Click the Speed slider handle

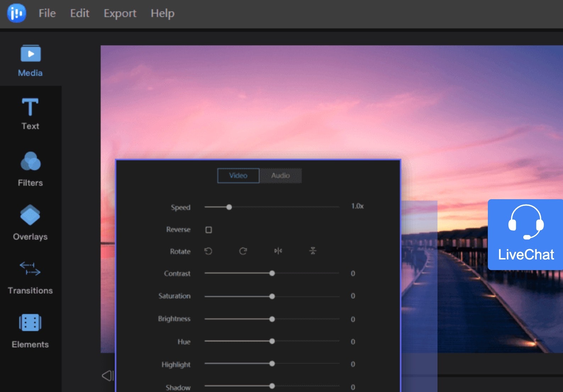(x=229, y=207)
